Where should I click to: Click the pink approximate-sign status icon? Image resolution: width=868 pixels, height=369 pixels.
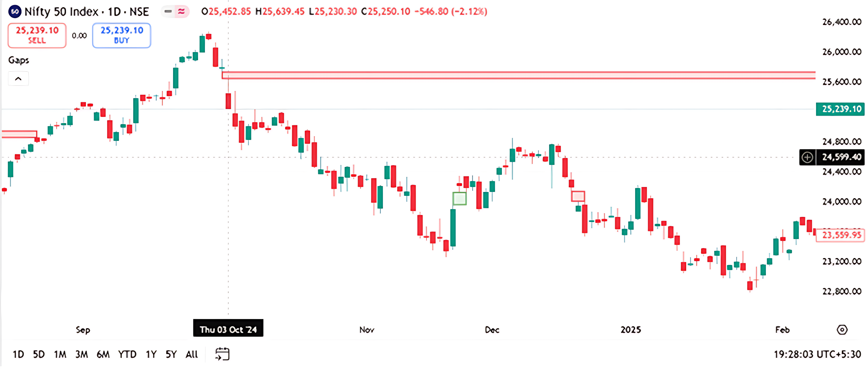(182, 12)
